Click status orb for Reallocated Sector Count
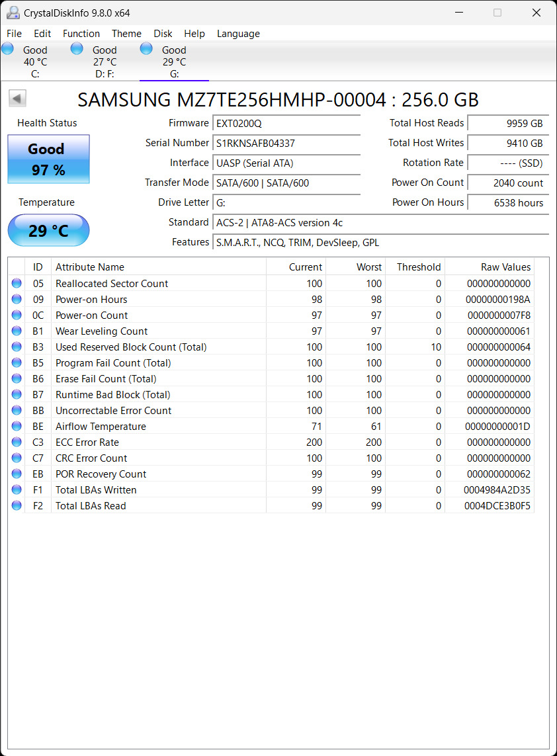This screenshot has height=756, width=557. [x=17, y=283]
